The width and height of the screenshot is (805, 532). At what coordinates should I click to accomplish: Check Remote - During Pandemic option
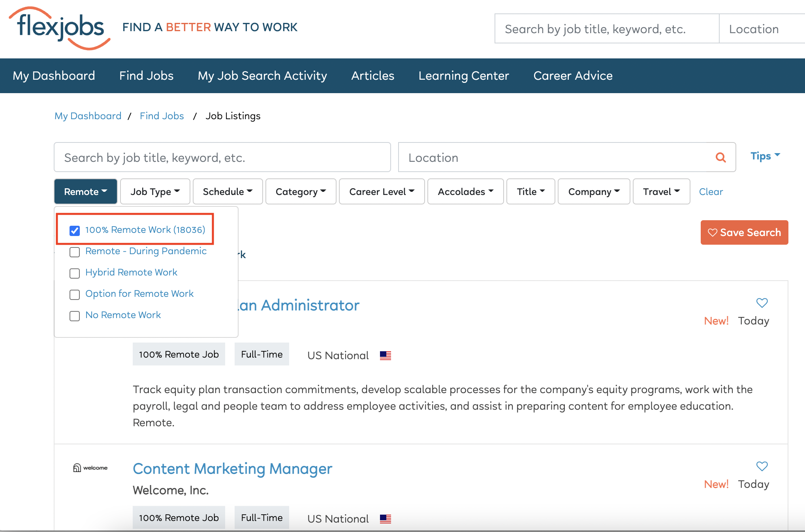point(75,252)
